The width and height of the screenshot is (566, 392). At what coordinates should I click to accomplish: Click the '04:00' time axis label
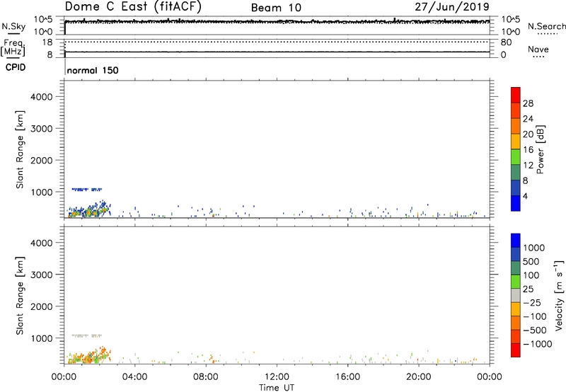134,377
